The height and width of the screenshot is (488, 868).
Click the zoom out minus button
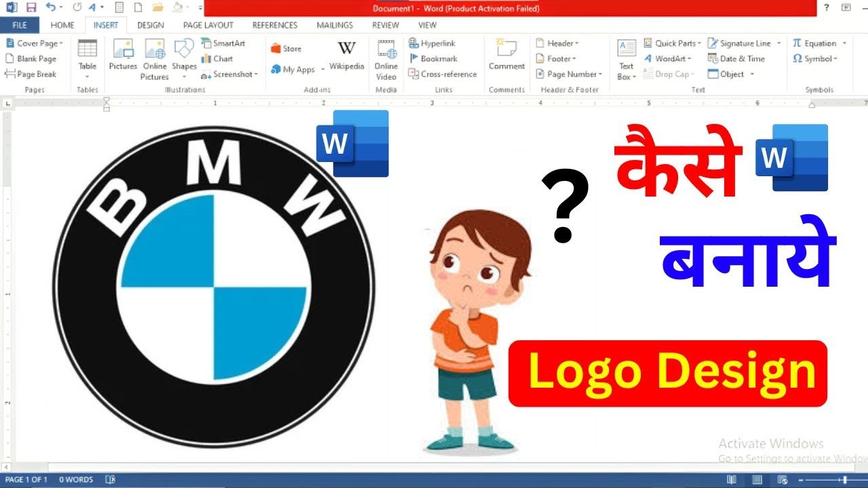[x=802, y=480]
